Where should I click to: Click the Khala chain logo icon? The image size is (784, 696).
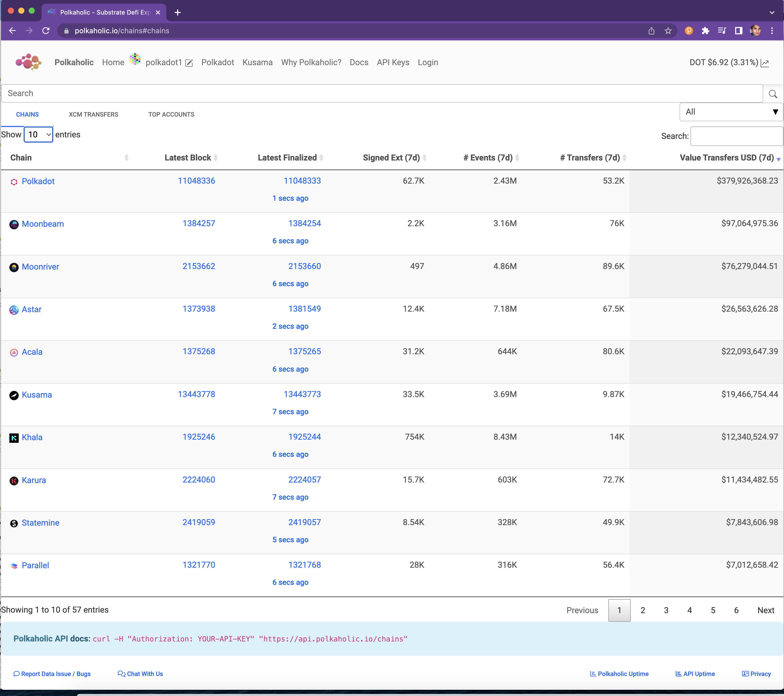[14, 438]
